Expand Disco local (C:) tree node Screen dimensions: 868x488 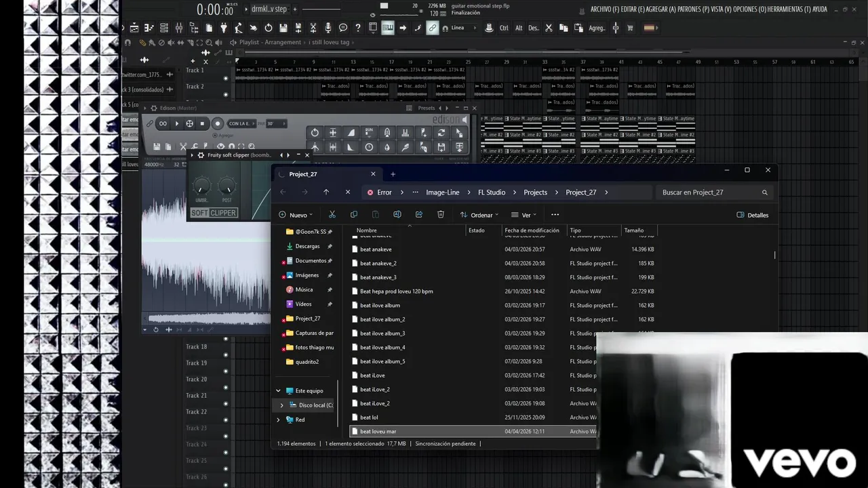(x=281, y=405)
